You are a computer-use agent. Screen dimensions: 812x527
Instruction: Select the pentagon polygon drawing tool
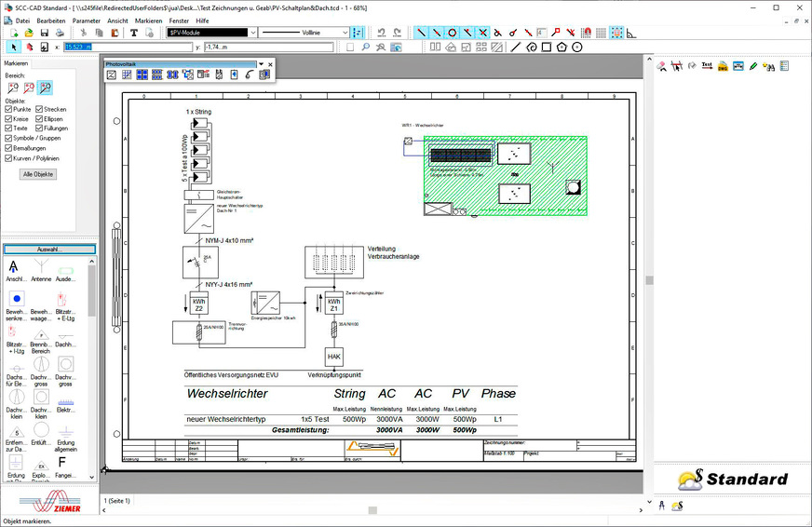point(563,46)
